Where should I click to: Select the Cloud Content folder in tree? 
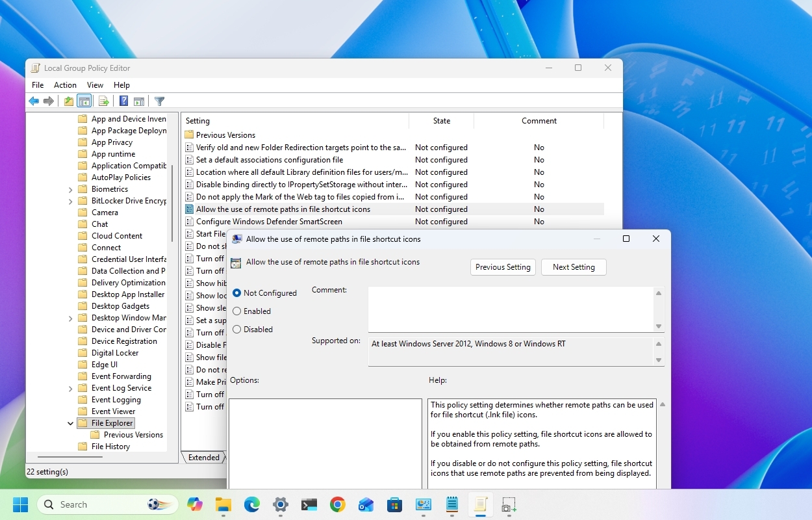117,236
